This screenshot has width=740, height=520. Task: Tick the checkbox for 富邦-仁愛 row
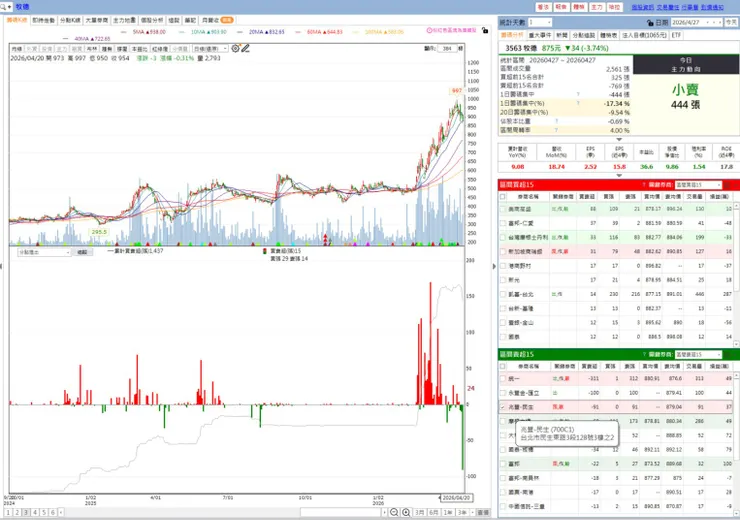(x=503, y=223)
